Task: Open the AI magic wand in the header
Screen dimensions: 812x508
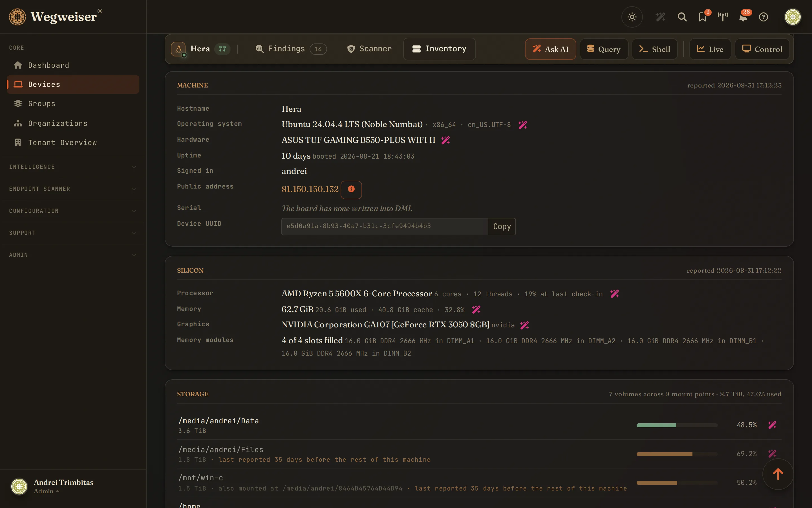Action: tap(660, 17)
